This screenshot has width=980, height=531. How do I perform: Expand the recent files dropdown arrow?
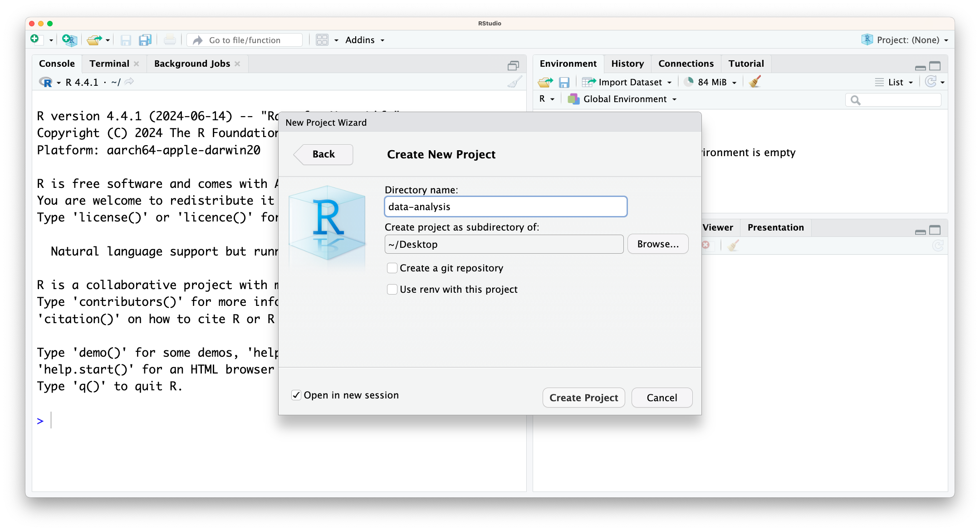tap(108, 40)
